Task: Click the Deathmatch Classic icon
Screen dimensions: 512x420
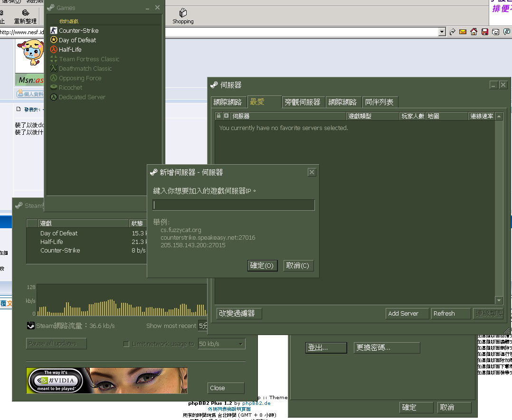Action: [54, 68]
